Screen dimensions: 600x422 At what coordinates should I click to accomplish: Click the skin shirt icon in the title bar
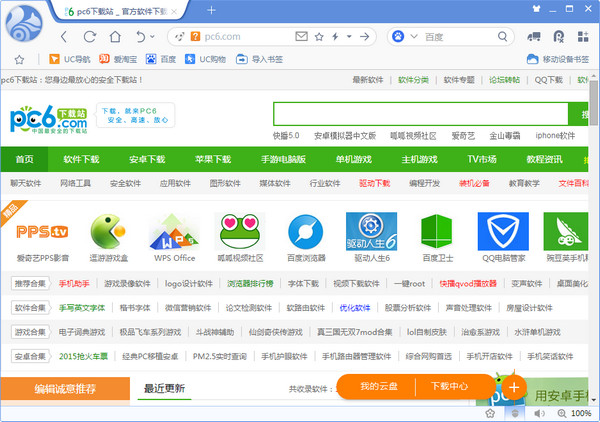(536, 8)
